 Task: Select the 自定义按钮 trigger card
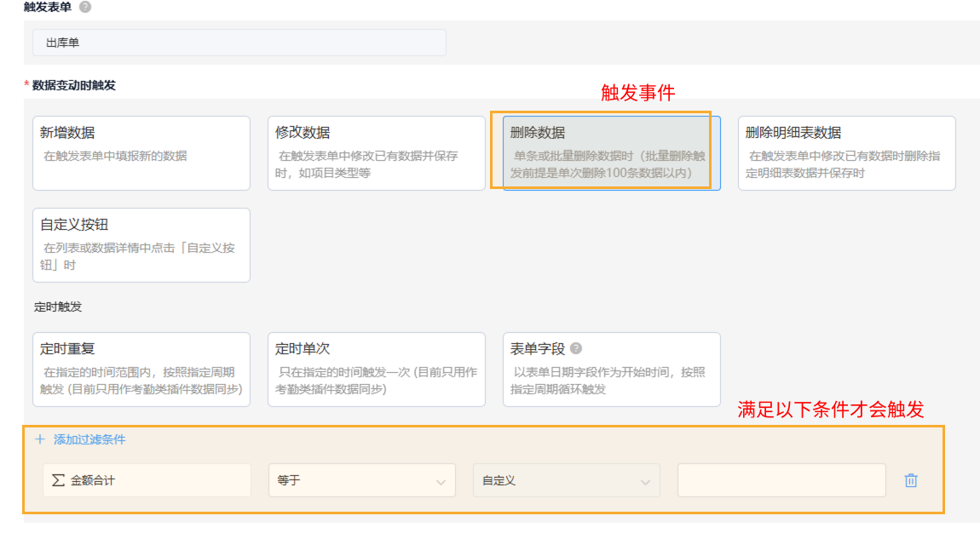click(141, 244)
